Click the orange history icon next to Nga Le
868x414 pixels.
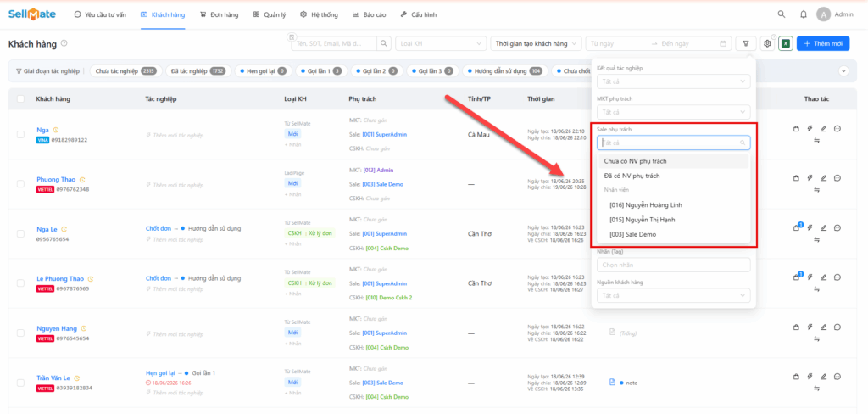(x=64, y=229)
